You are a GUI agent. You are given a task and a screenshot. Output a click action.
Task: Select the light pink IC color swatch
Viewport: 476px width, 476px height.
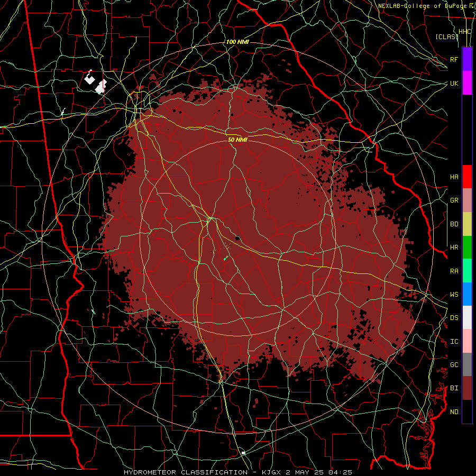(467, 341)
